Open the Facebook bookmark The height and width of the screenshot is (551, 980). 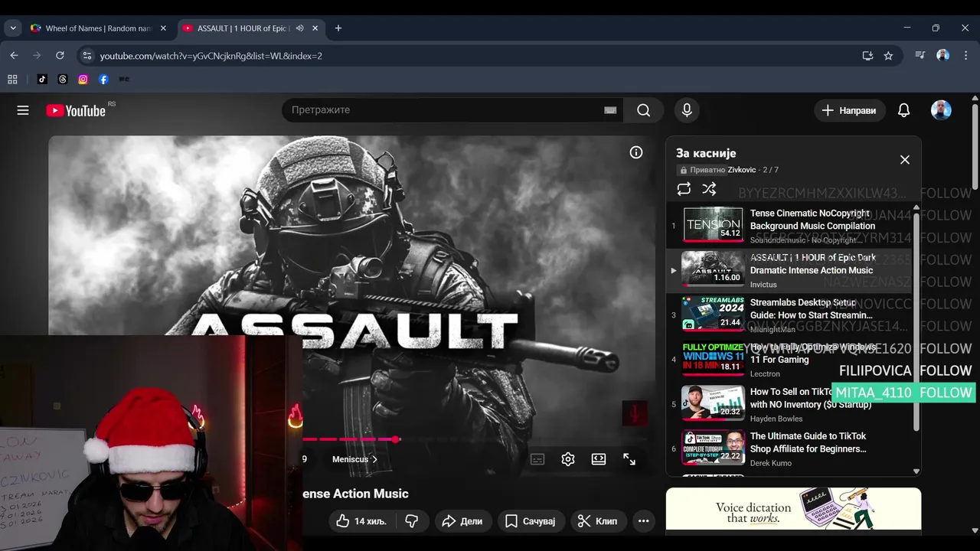tap(103, 79)
